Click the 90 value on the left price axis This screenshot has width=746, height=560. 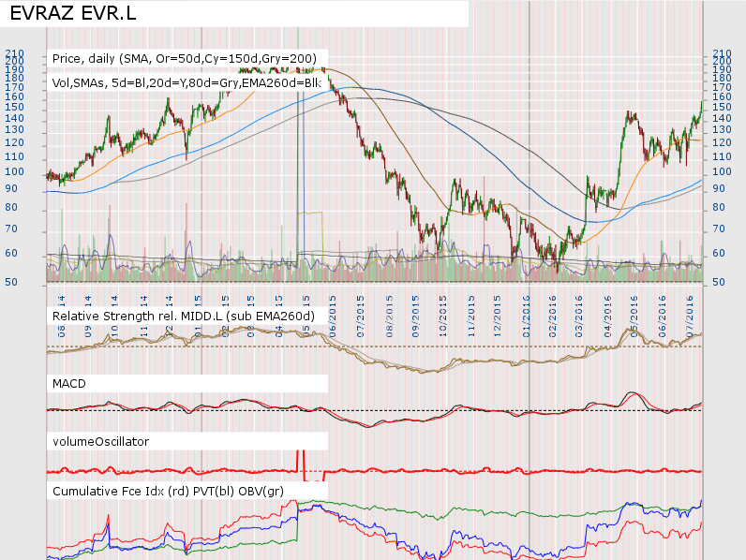pyautogui.click(x=11, y=189)
